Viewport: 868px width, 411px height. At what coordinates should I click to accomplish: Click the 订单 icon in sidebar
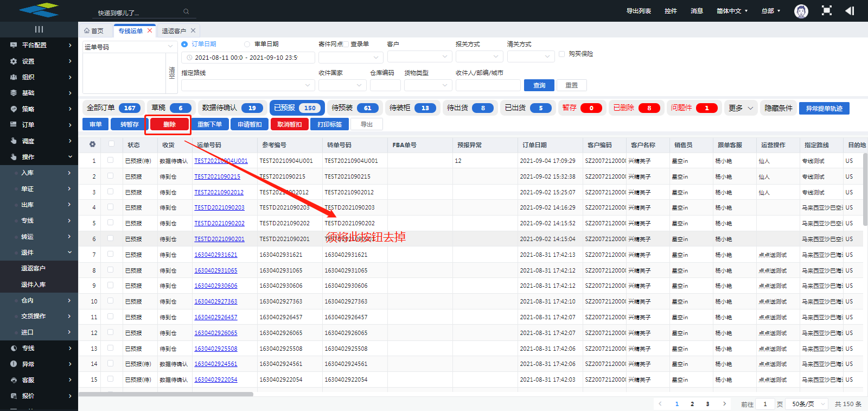[14, 125]
